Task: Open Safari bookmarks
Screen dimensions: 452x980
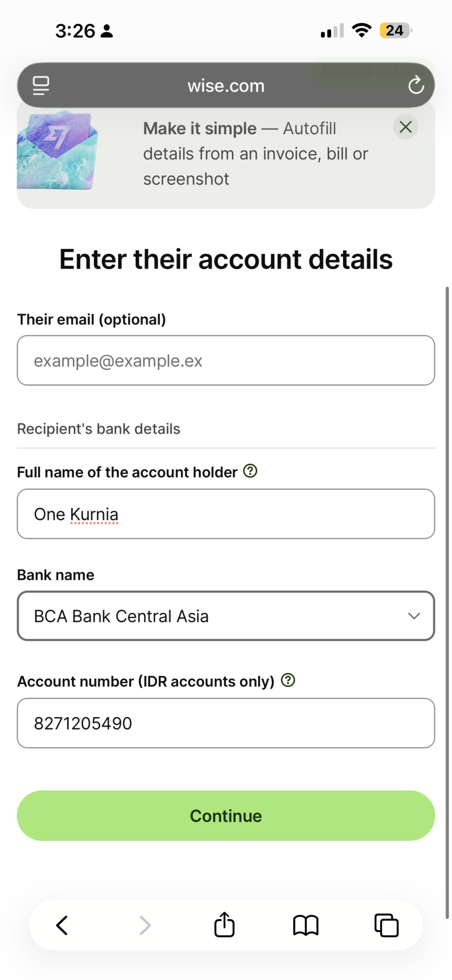Action: (x=306, y=926)
